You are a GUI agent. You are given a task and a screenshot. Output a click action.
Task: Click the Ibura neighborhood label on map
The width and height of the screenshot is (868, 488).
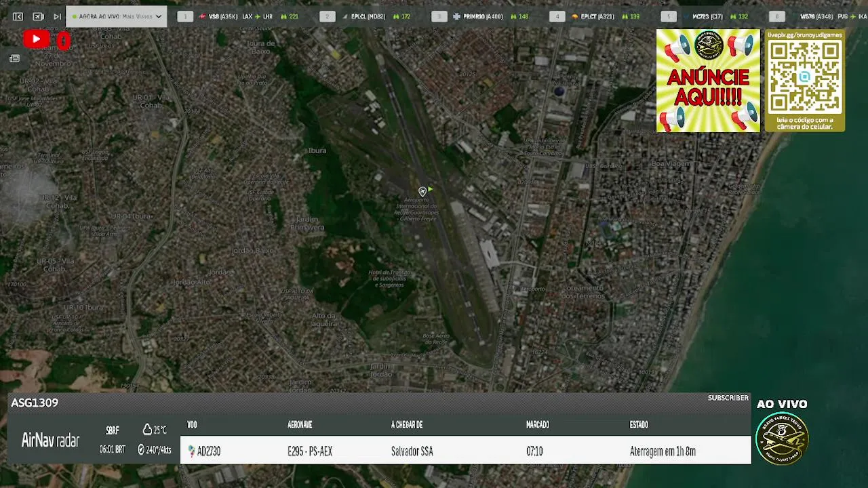point(317,150)
